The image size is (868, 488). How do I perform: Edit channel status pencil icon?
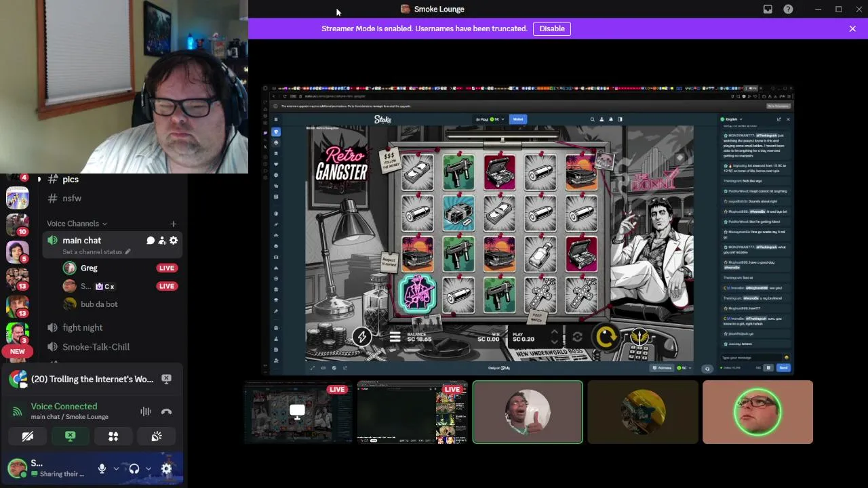(x=127, y=252)
